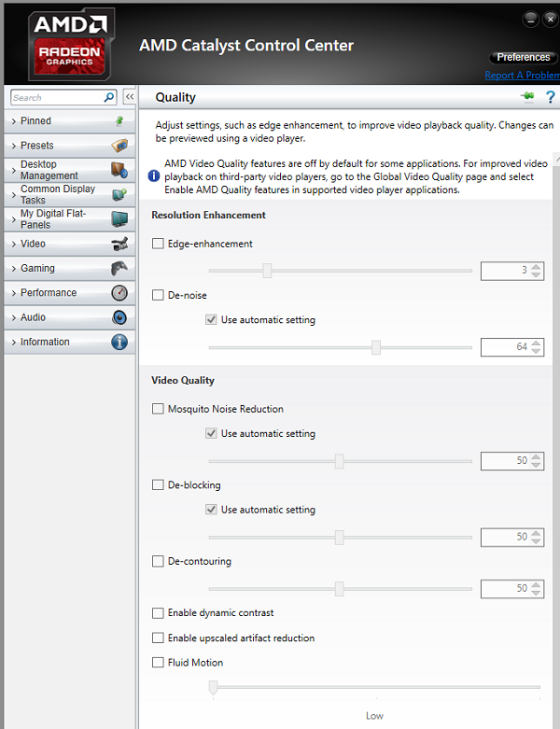560x729 pixels.
Task: Increase Edge-enhancement value with up arrow
Action: (537, 266)
